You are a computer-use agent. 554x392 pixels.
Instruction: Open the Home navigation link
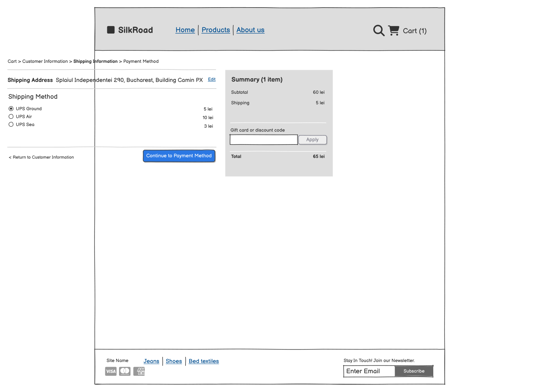click(185, 30)
